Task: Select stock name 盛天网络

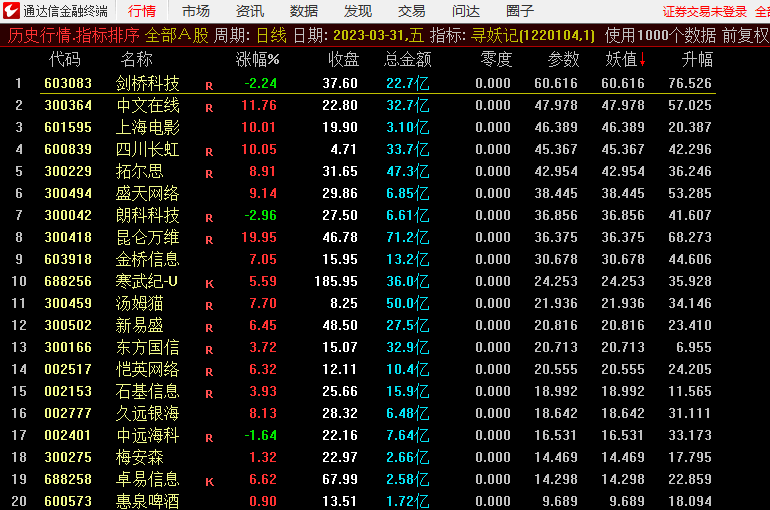Action: point(148,193)
